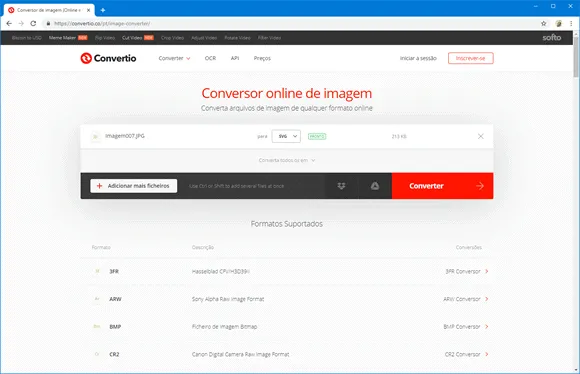Open the Flip Video link

[x=105, y=38]
